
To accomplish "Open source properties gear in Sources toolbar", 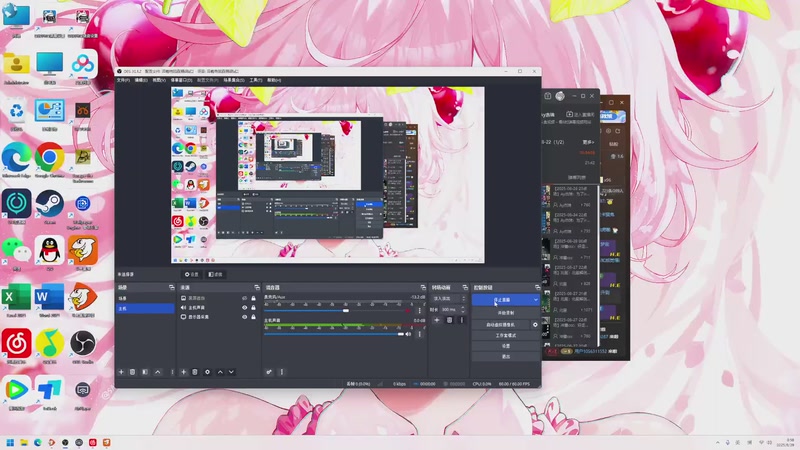I will pyautogui.click(x=207, y=372).
